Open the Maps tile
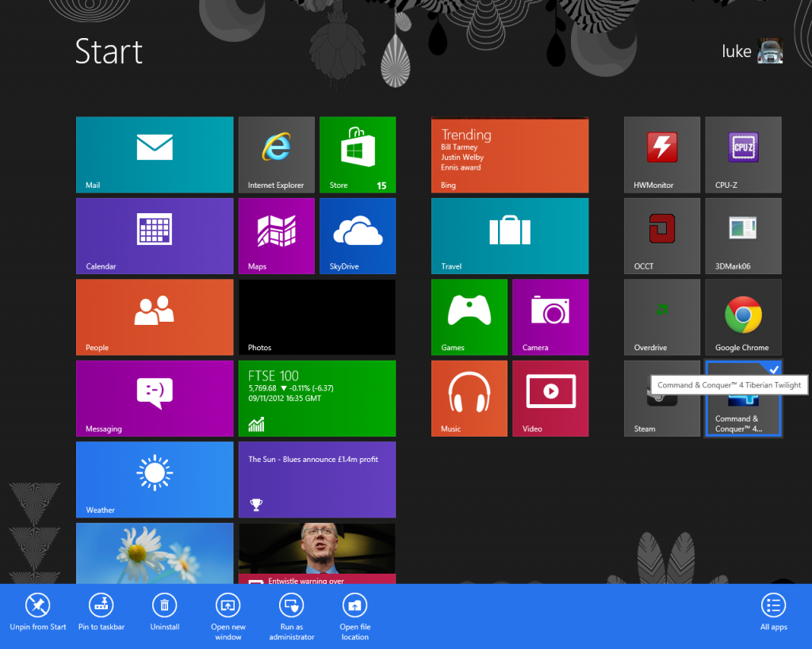Viewport: 812px width, 649px height. 277,236
